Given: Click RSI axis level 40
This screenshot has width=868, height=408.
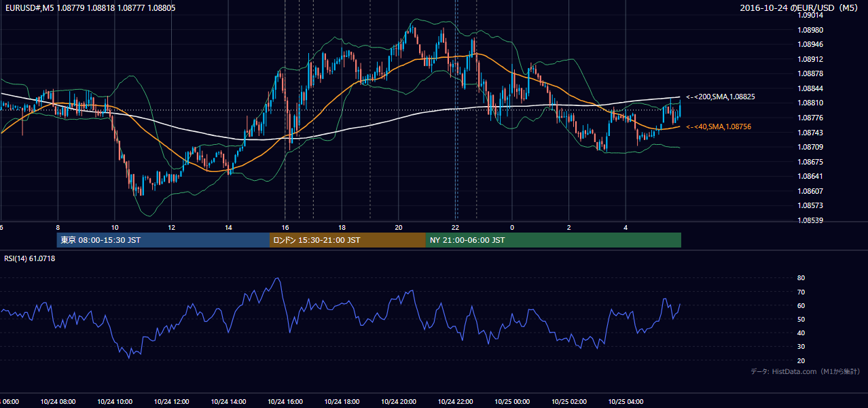Looking at the screenshot, I should point(801,333).
